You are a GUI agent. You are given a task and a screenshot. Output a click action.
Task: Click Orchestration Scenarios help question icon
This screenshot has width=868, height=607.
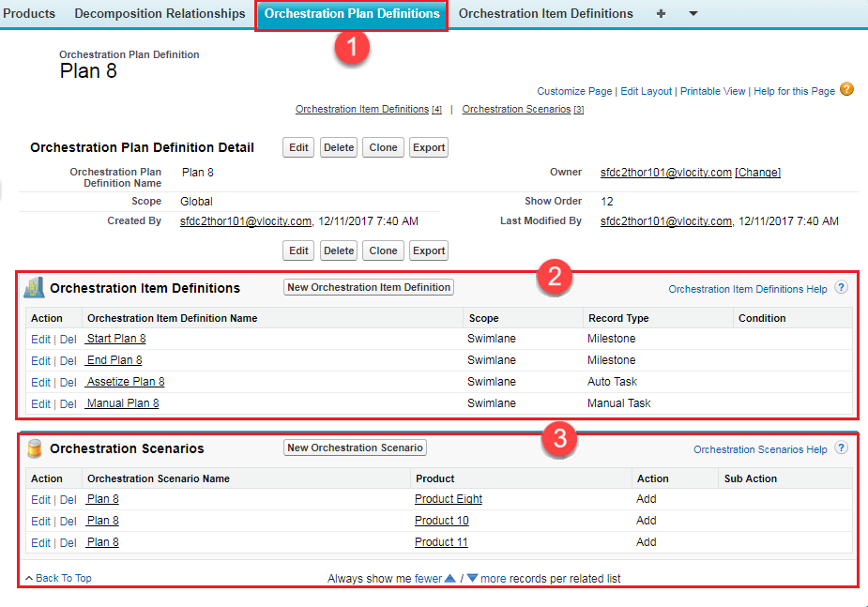842,449
